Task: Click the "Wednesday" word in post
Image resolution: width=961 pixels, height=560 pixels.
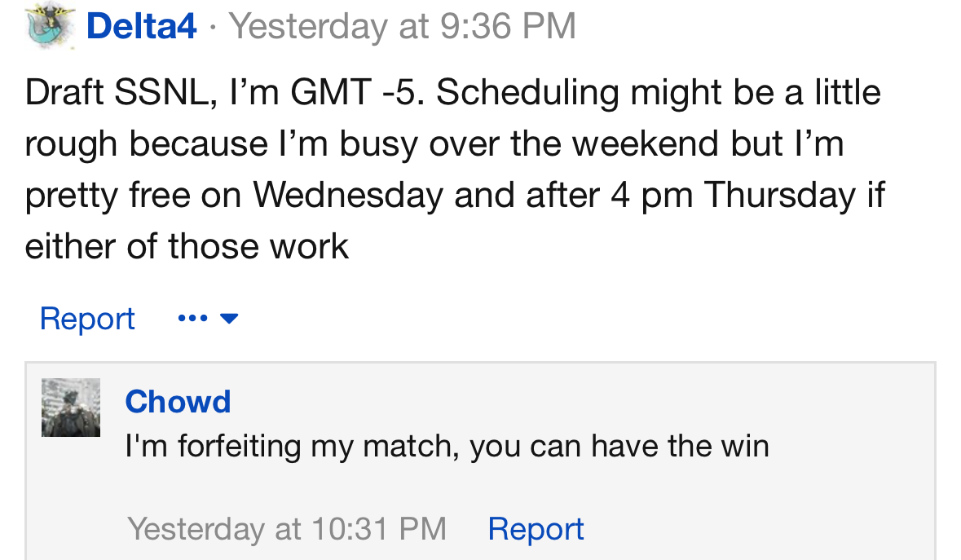Action: click(x=347, y=195)
